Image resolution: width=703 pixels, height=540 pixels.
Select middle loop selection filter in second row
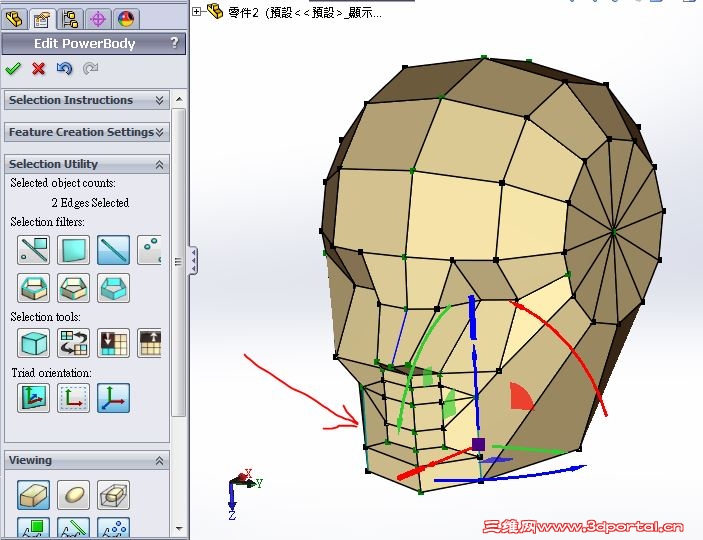(74, 288)
